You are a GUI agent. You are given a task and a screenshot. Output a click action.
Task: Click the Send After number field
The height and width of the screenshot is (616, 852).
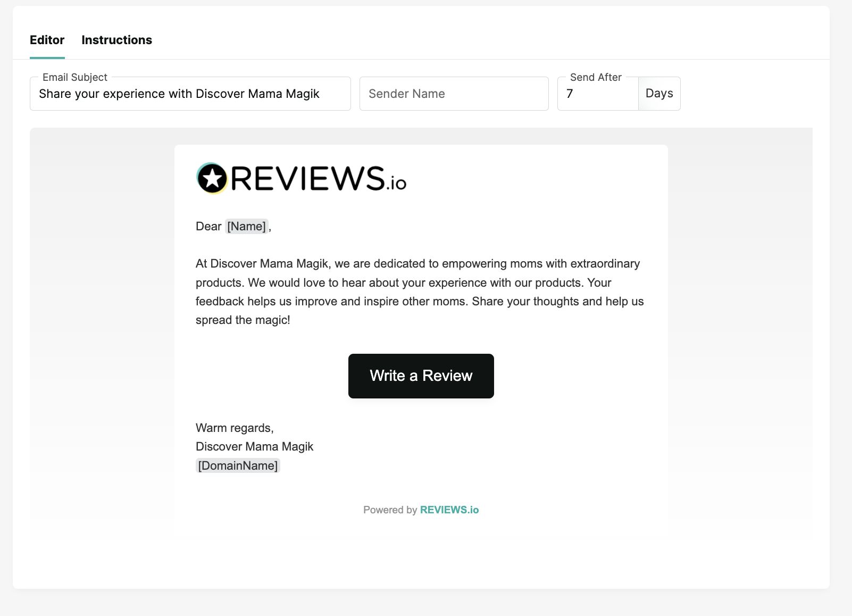click(597, 94)
